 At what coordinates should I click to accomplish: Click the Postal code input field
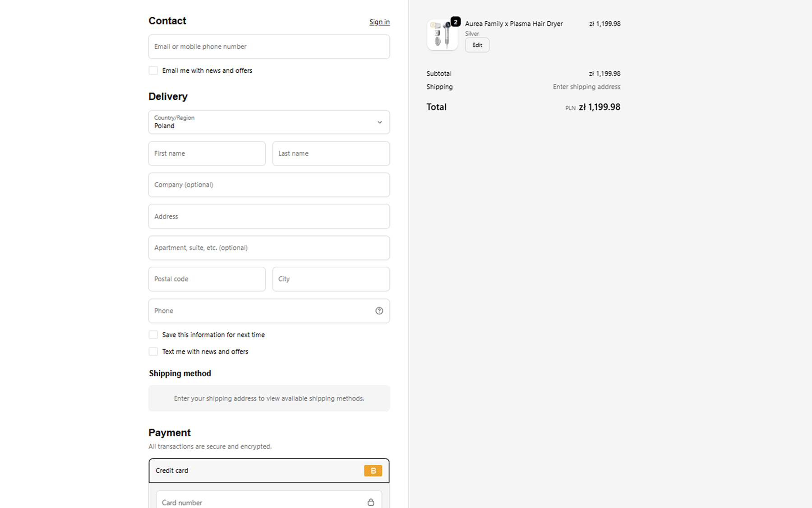(x=207, y=279)
